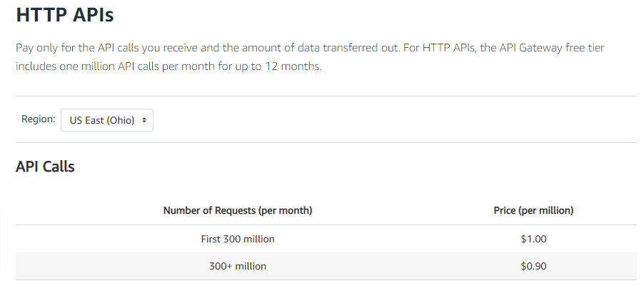This screenshot has height=286, width=644.
Task: Select the "Number of Requests (per month)" column header
Action: click(x=238, y=210)
